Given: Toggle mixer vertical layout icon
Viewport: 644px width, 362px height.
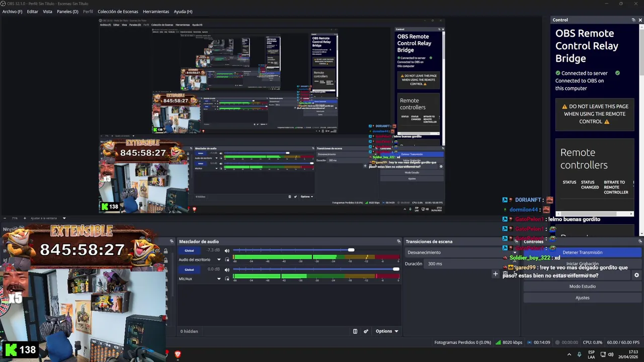Looking at the screenshot, I should (355, 331).
